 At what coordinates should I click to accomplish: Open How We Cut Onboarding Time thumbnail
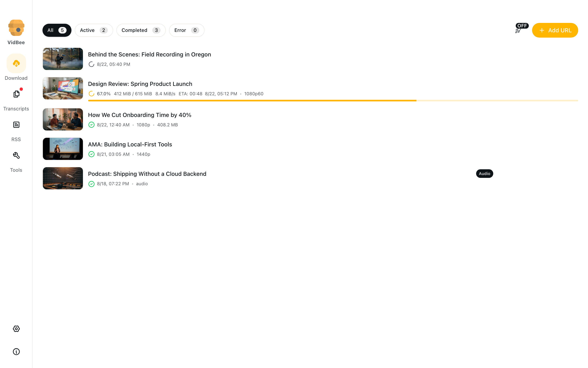pyautogui.click(x=63, y=120)
